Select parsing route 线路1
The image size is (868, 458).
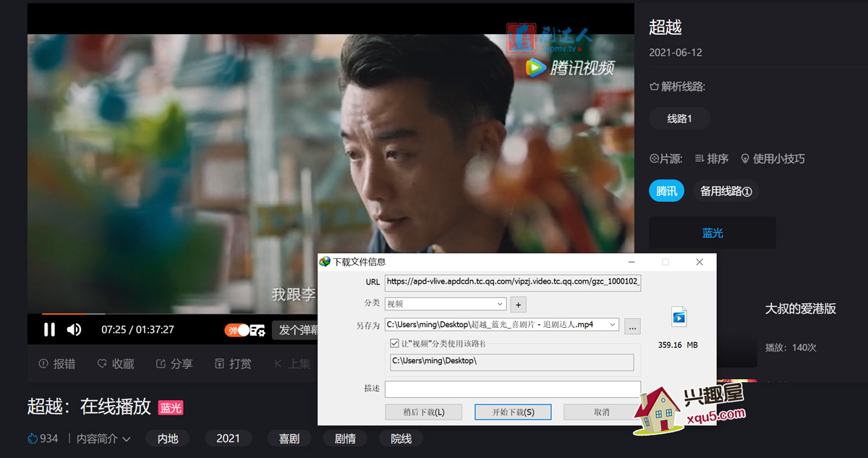pyautogui.click(x=679, y=119)
